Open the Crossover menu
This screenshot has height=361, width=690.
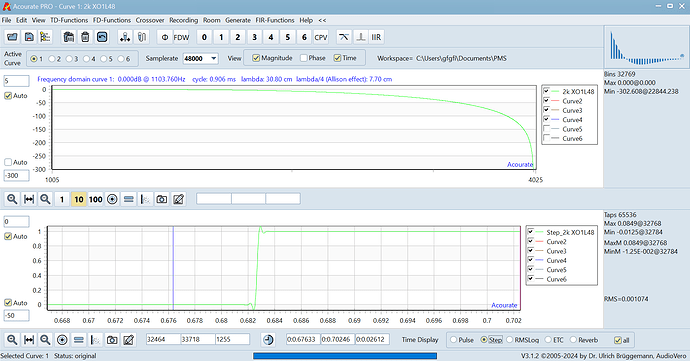click(x=150, y=20)
